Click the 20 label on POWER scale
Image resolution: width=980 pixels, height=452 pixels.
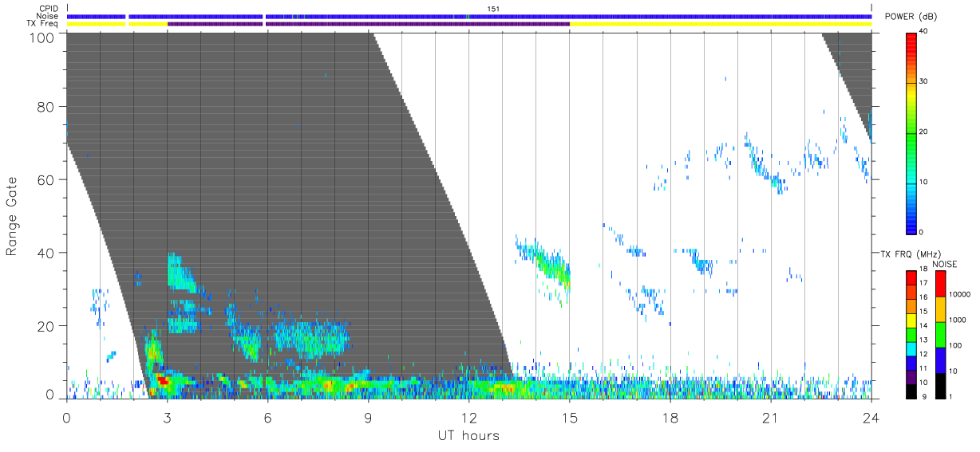(x=924, y=132)
